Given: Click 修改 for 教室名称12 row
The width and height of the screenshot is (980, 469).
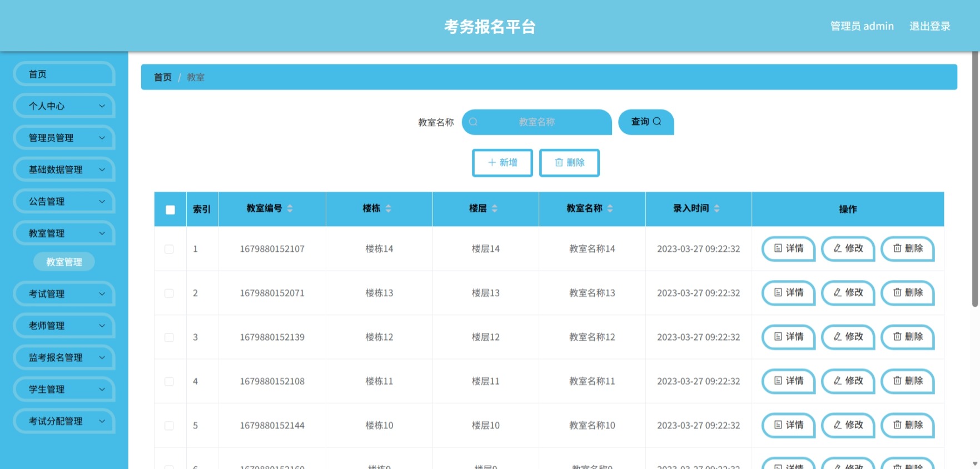Looking at the screenshot, I should pos(848,337).
